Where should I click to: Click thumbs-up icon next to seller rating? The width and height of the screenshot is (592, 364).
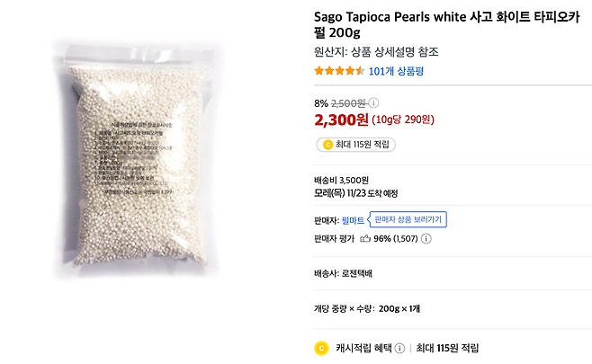pyautogui.click(x=364, y=238)
